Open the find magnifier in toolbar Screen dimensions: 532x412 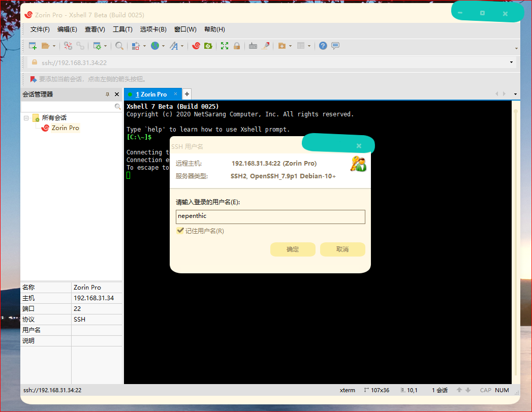(119, 46)
